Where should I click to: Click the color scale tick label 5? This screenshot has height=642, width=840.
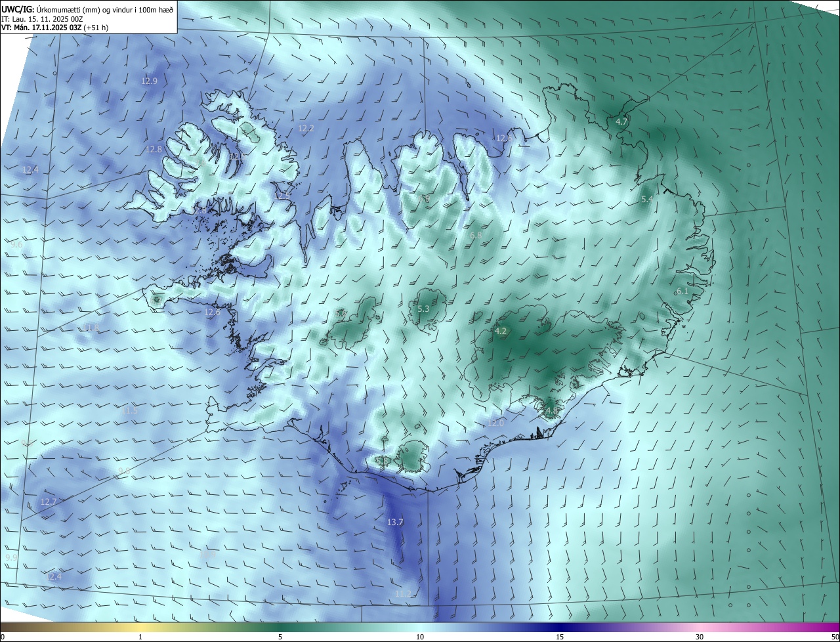pyautogui.click(x=280, y=637)
